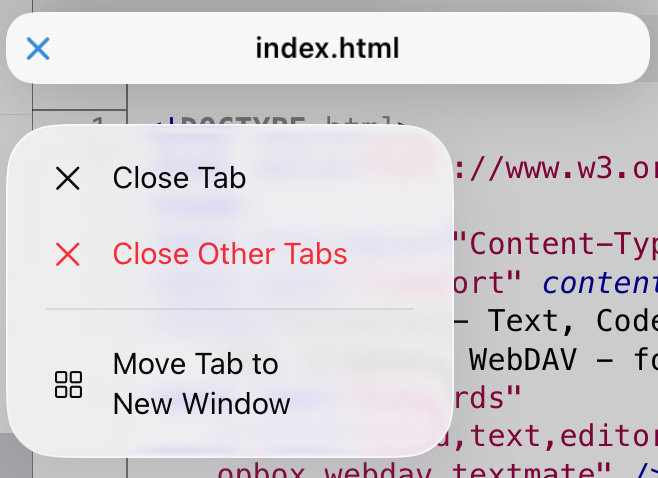Place cursor on the "Text, Code" line
658x478 pixels.
coord(570,321)
